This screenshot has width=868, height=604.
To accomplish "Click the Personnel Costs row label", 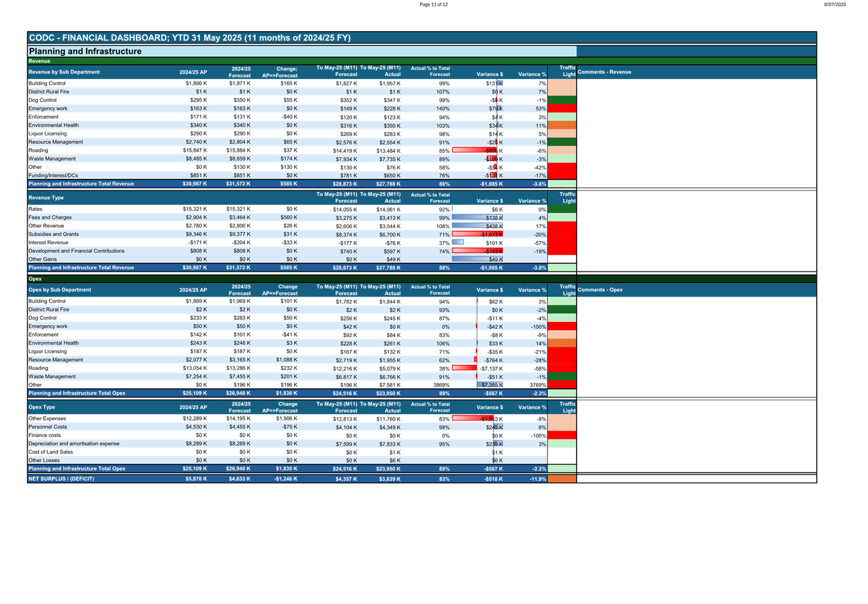I will point(47,427).
